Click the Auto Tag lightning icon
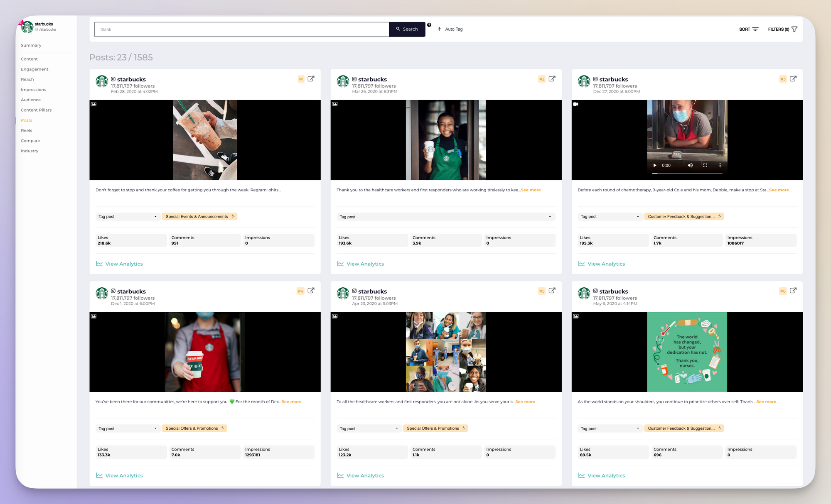 (440, 29)
